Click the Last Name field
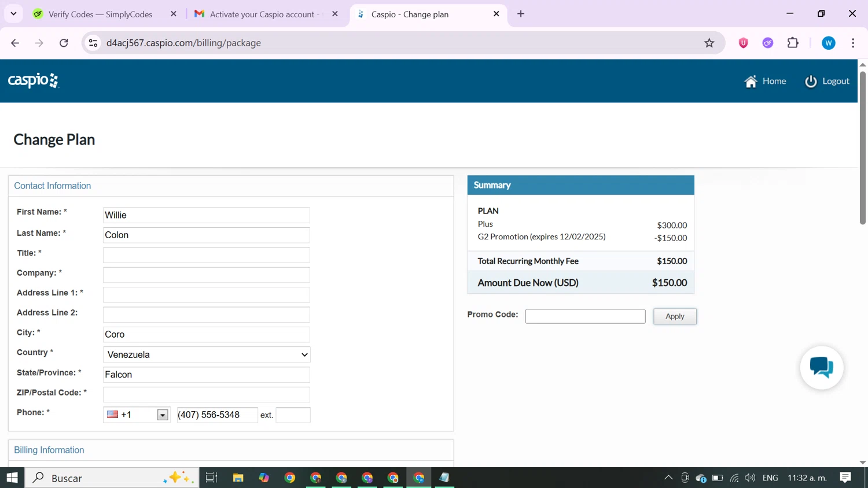This screenshot has width=868, height=488. [x=207, y=235]
